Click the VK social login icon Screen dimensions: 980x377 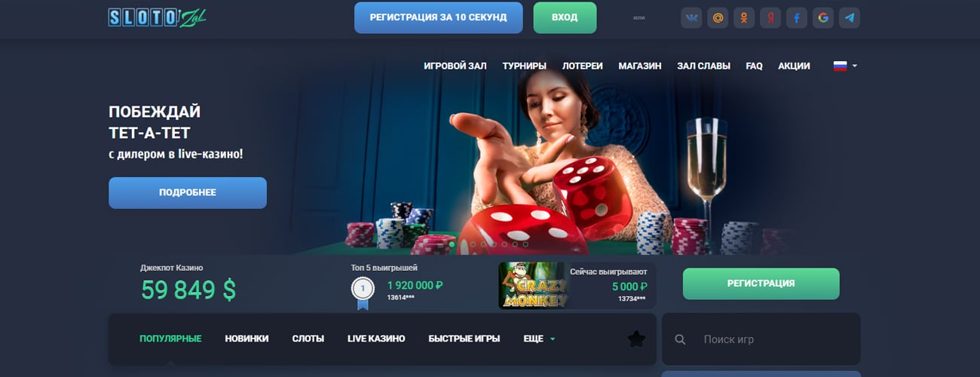691,18
